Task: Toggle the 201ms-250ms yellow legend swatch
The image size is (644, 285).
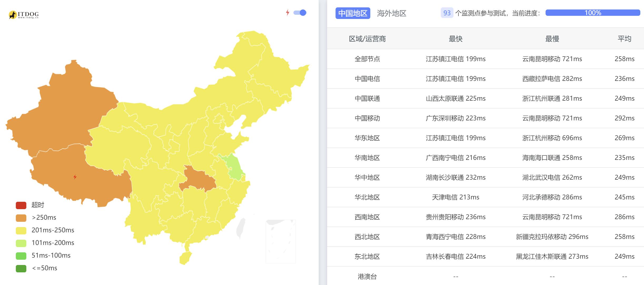Action: click(x=21, y=230)
